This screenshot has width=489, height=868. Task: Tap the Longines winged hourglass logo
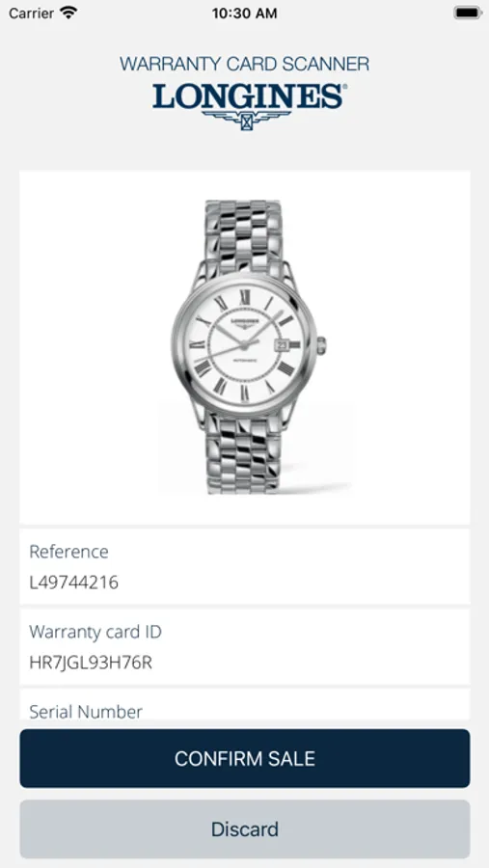(x=247, y=121)
